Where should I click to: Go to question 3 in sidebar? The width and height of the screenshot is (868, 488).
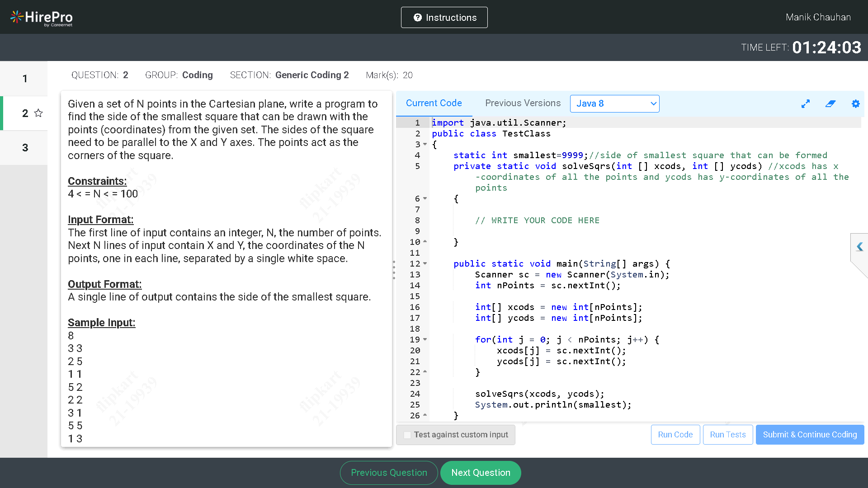[x=24, y=148]
